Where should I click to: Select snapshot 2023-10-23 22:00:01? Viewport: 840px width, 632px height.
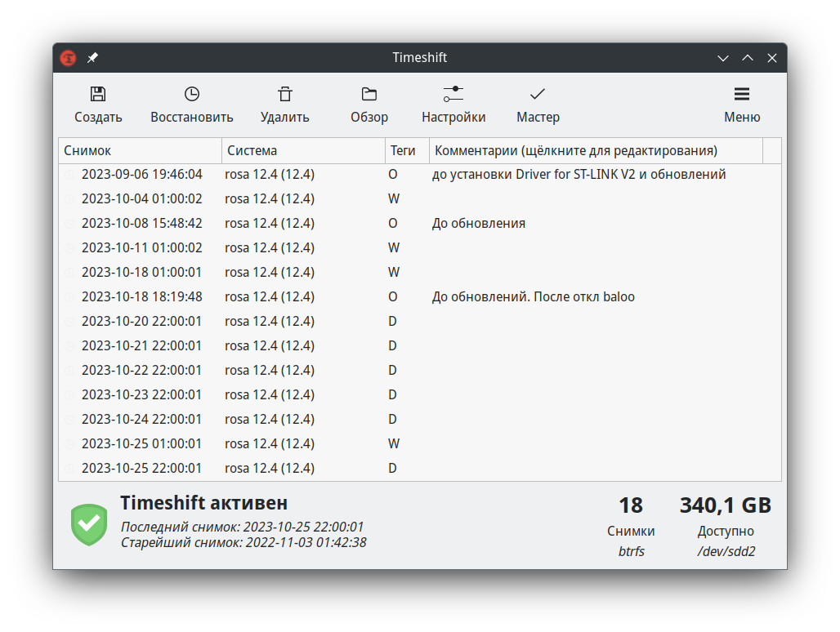pyautogui.click(x=419, y=395)
